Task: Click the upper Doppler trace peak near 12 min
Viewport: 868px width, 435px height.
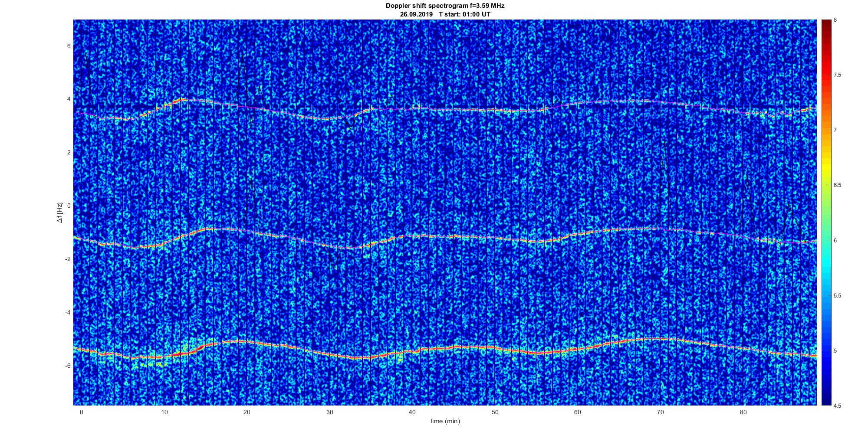Action: 182,100
